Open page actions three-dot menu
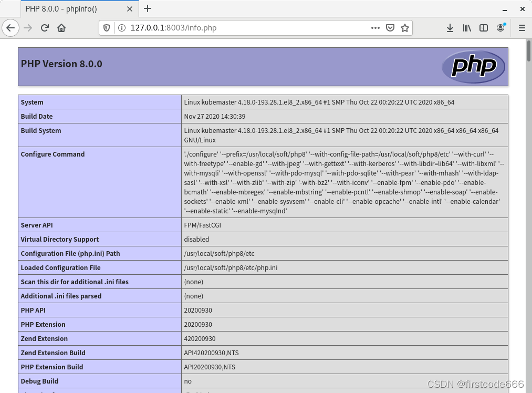 coord(375,28)
